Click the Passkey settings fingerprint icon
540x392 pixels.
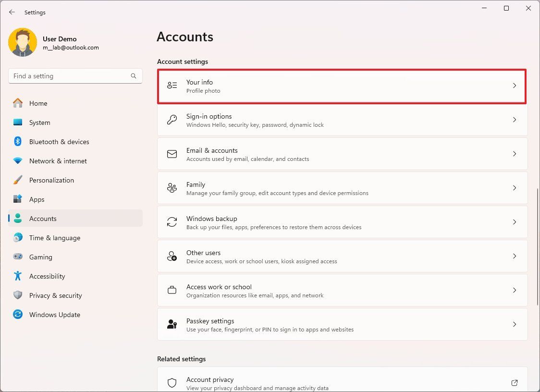point(172,324)
